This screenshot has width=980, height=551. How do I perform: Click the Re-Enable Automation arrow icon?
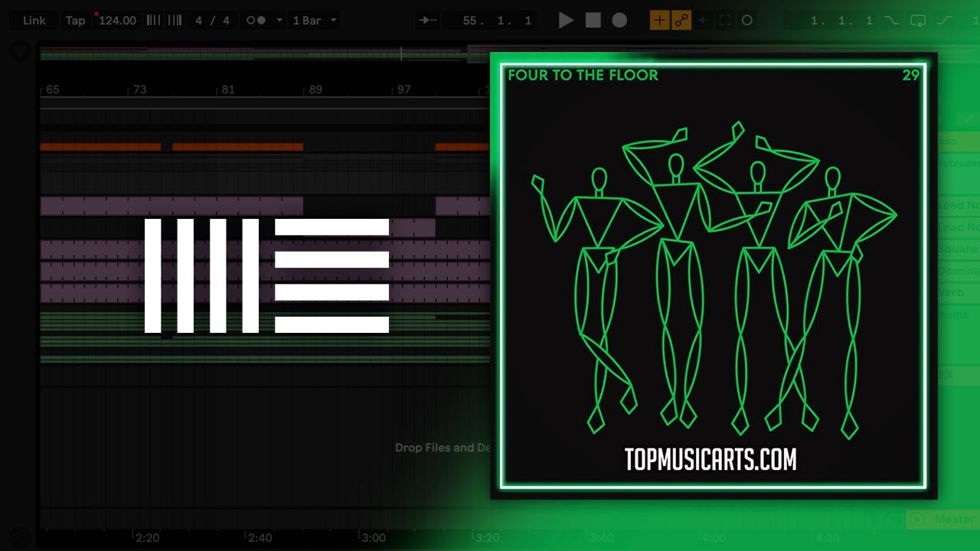[x=704, y=21]
